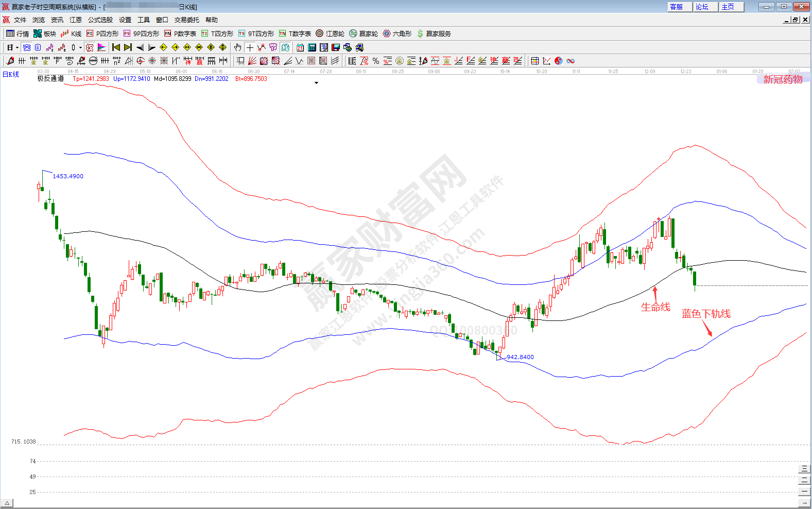Screen dimensions: 812x509
Task: Click the percent sign tool icon
Action: (x=376, y=61)
